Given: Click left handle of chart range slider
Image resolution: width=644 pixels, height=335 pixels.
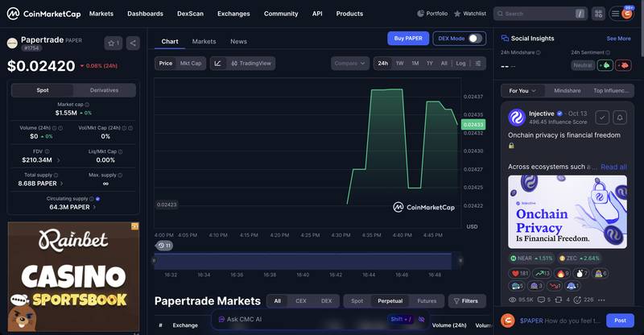Looking at the screenshot, I should point(154,260).
